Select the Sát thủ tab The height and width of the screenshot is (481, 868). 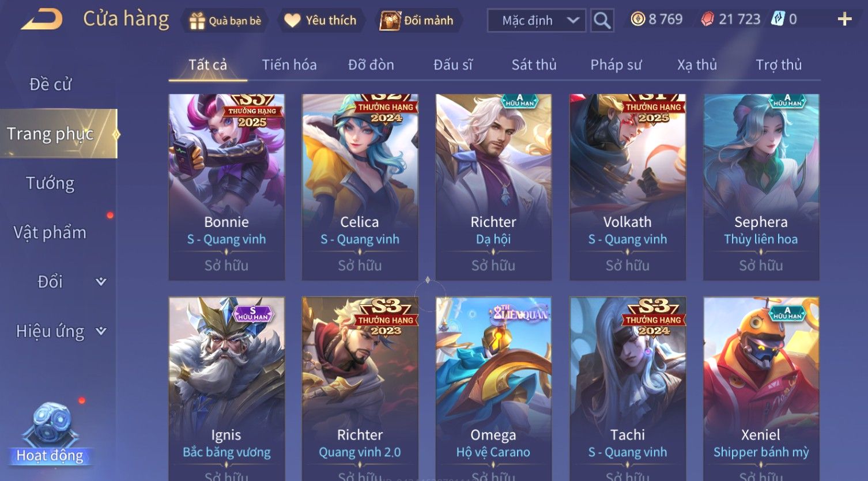pos(534,65)
